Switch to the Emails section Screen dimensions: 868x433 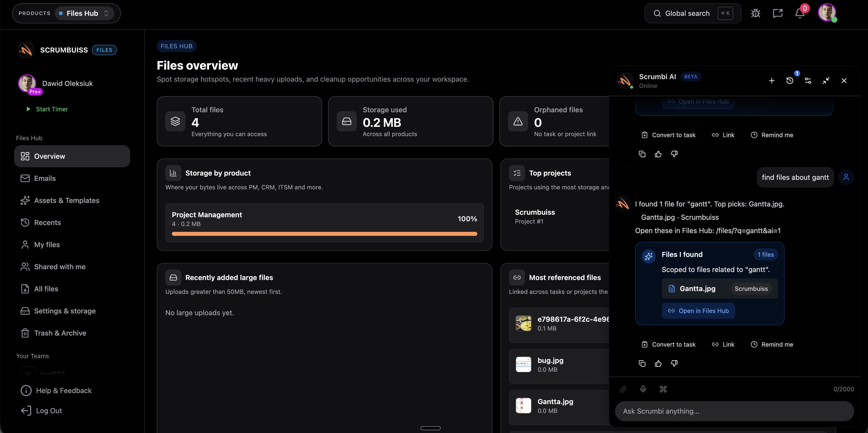(x=45, y=178)
